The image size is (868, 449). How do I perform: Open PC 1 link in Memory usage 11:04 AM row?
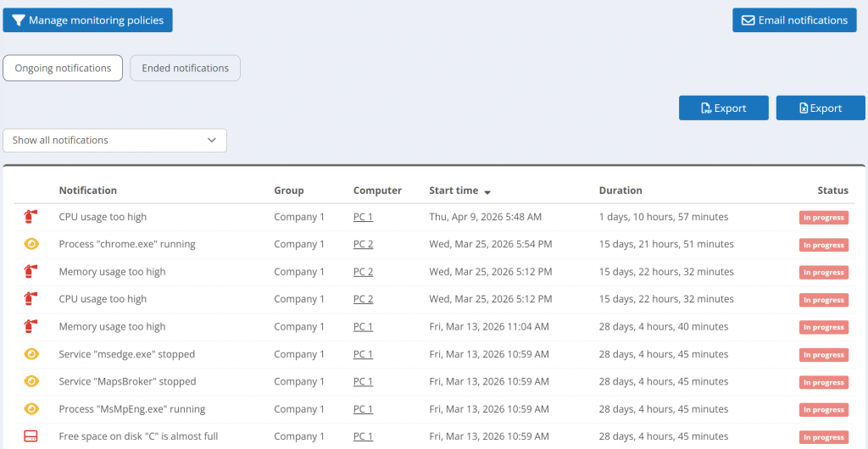pos(363,327)
